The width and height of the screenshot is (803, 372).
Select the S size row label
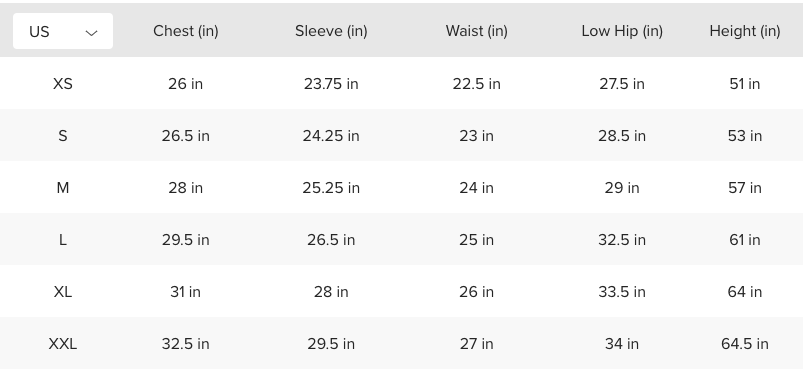pyautogui.click(x=62, y=136)
